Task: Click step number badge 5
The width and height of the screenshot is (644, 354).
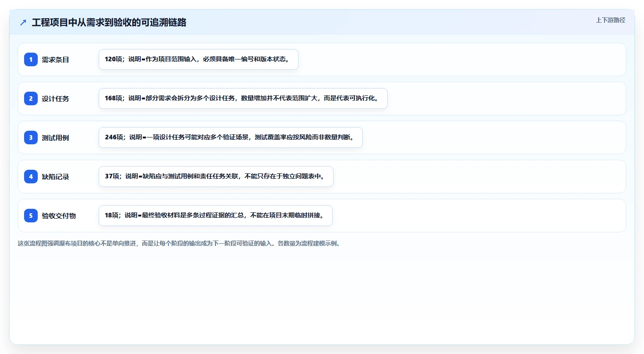Action: tap(31, 216)
